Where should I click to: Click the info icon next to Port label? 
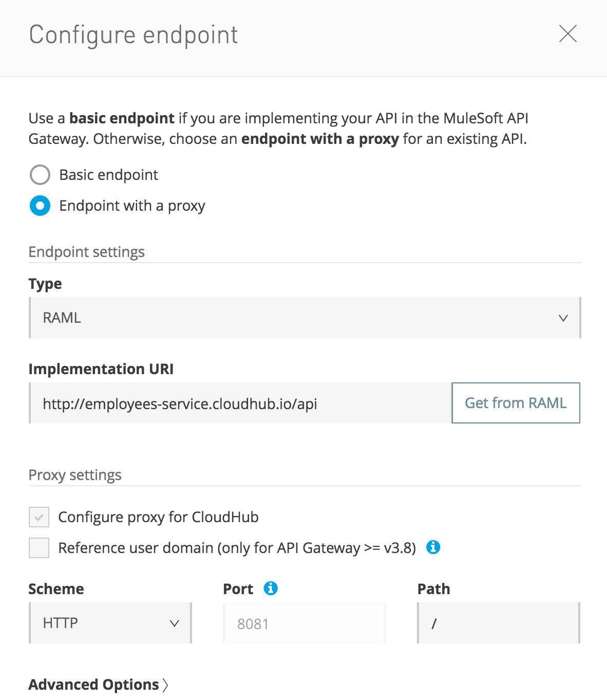(x=271, y=588)
